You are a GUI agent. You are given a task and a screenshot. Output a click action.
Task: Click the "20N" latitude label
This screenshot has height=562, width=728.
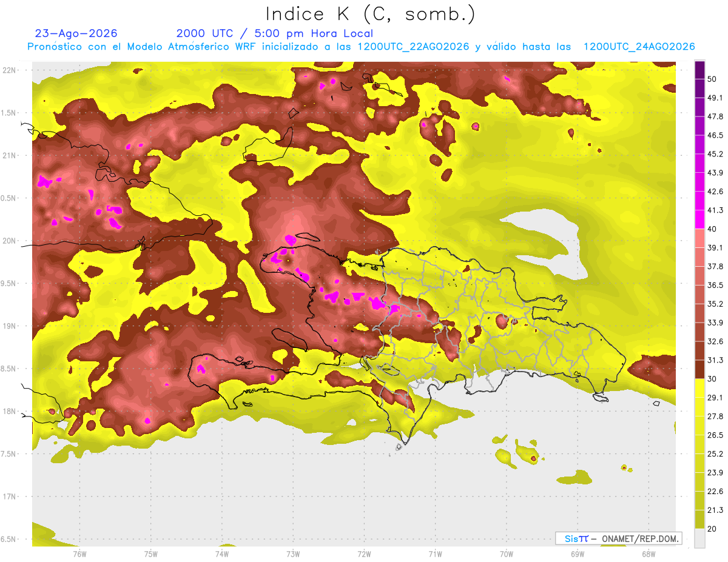click(x=10, y=241)
